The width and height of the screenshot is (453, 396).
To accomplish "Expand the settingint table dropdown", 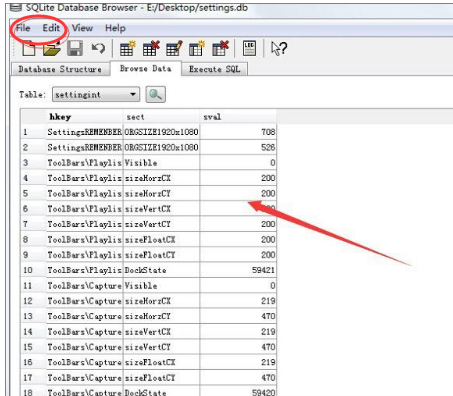I will point(133,94).
